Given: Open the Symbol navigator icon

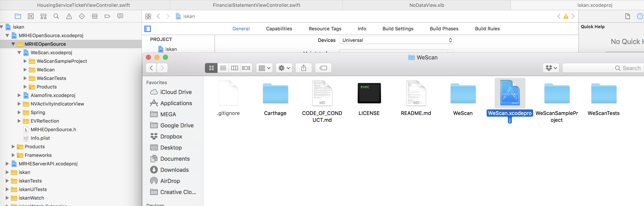Looking at the screenshot, I should [44, 16].
